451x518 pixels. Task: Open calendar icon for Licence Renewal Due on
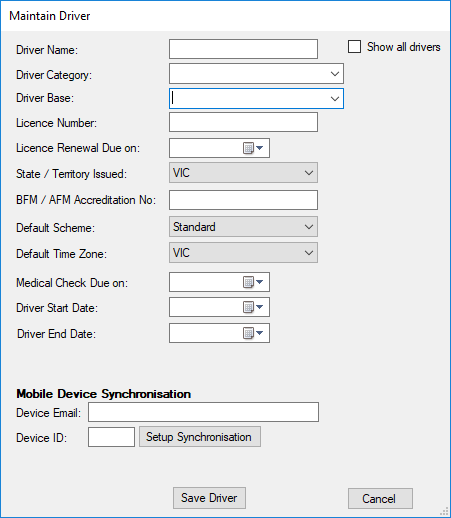click(x=253, y=148)
